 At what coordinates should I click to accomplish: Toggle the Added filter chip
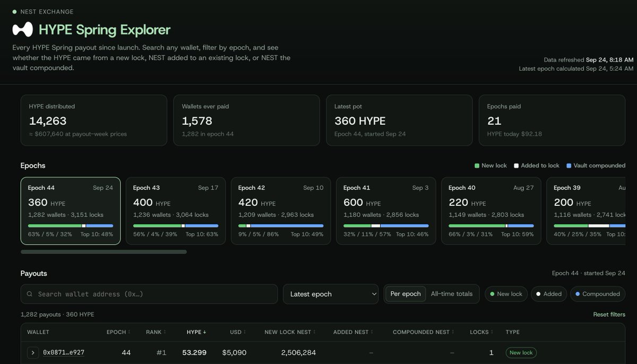click(549, 294)
